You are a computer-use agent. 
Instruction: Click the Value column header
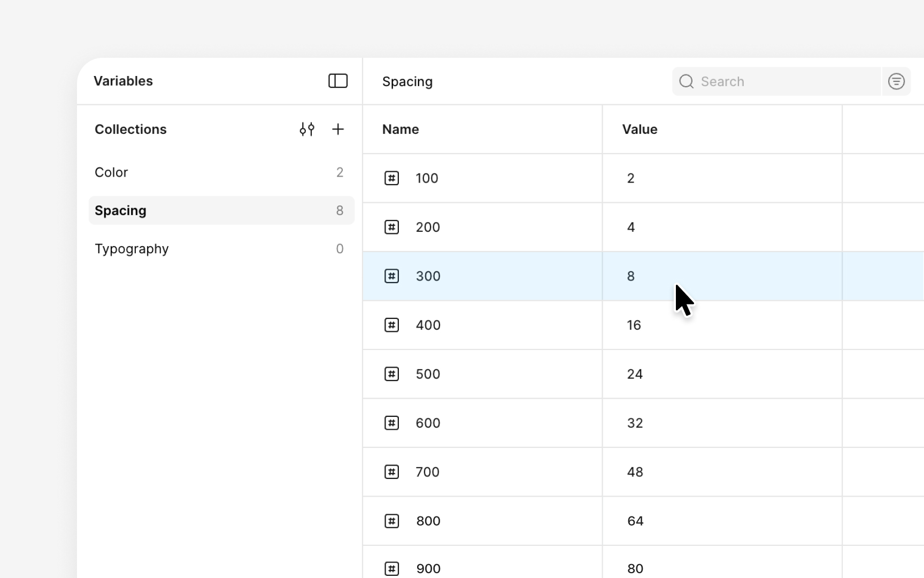pyautogui.click(x=640, y=130)
